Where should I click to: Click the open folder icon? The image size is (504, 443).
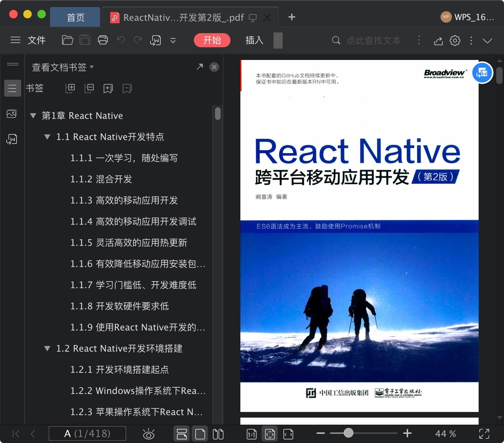tap(67, 40)
